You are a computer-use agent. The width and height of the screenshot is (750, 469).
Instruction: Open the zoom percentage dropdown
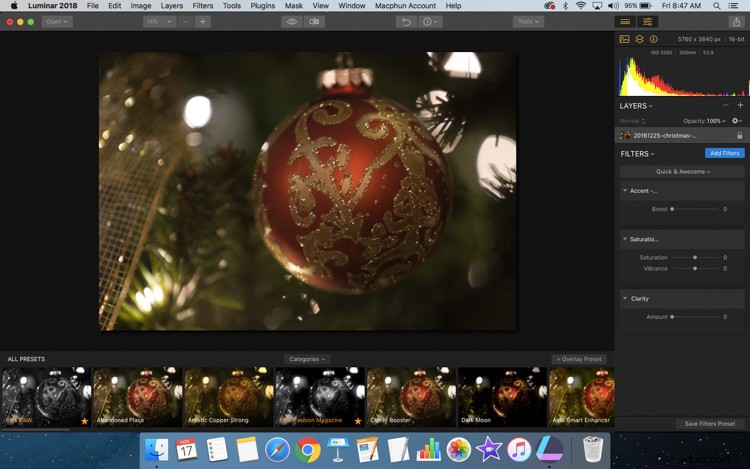pyautogui.click(x=159, y=22)
